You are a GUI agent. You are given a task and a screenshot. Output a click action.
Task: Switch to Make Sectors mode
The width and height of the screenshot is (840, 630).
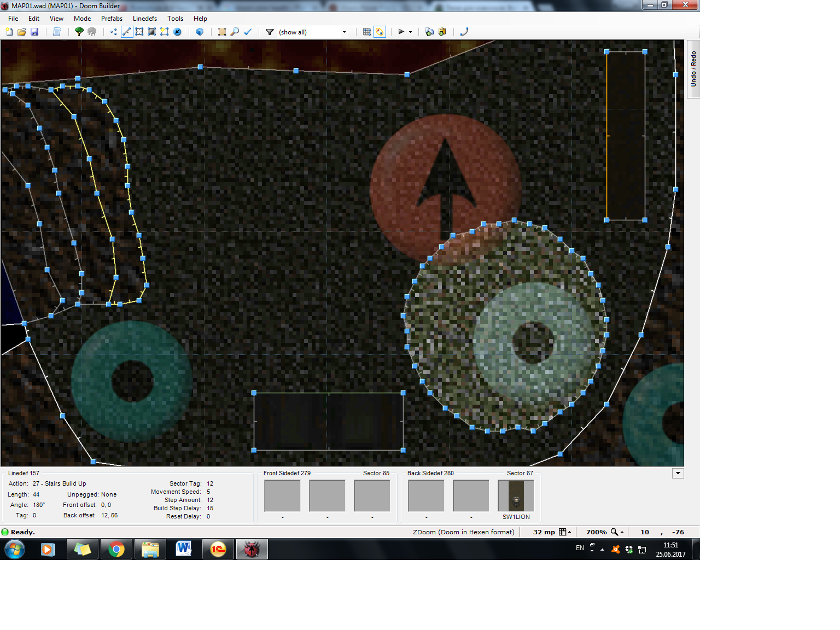pos(165,32)
